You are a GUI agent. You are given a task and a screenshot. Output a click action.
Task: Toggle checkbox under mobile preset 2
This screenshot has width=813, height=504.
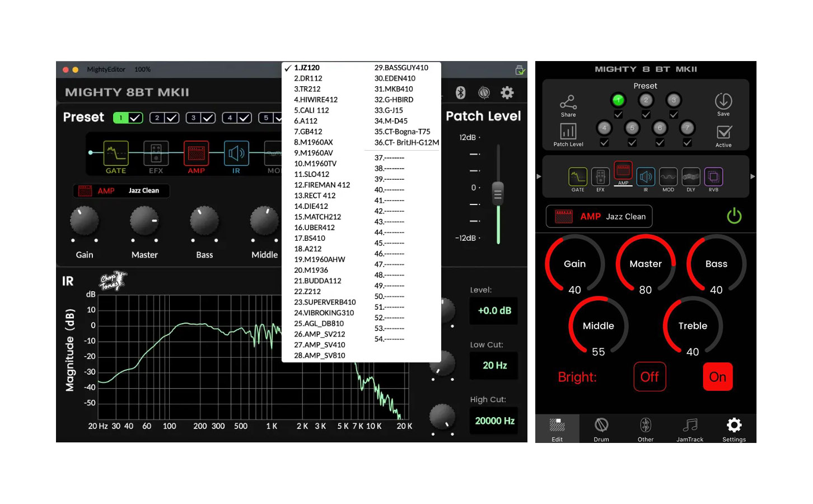646,114
